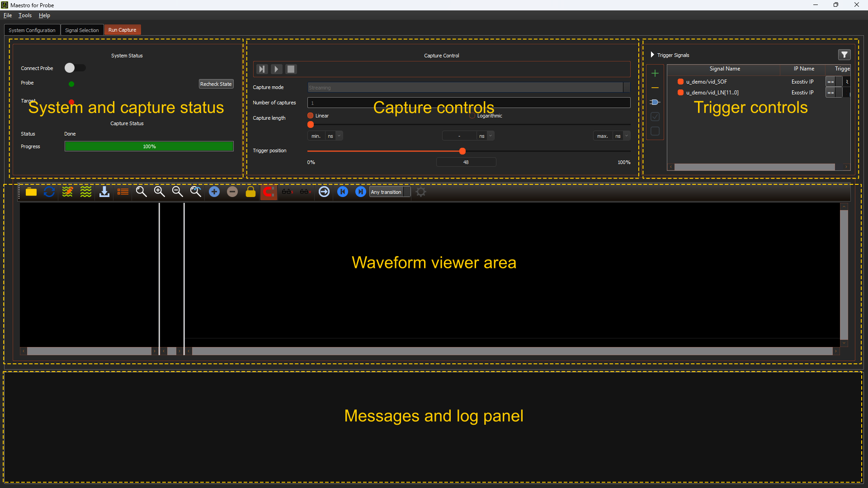Click the blue plus circle icon

coord(214,192)
